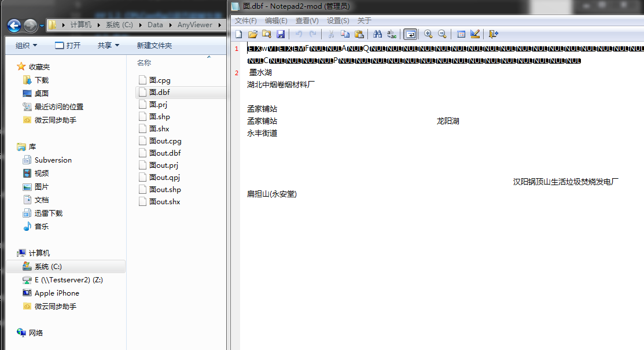Click the 新建文件夹 button
Image resolution: width=644 pixels, height=350 pixels.
[154, 45]
